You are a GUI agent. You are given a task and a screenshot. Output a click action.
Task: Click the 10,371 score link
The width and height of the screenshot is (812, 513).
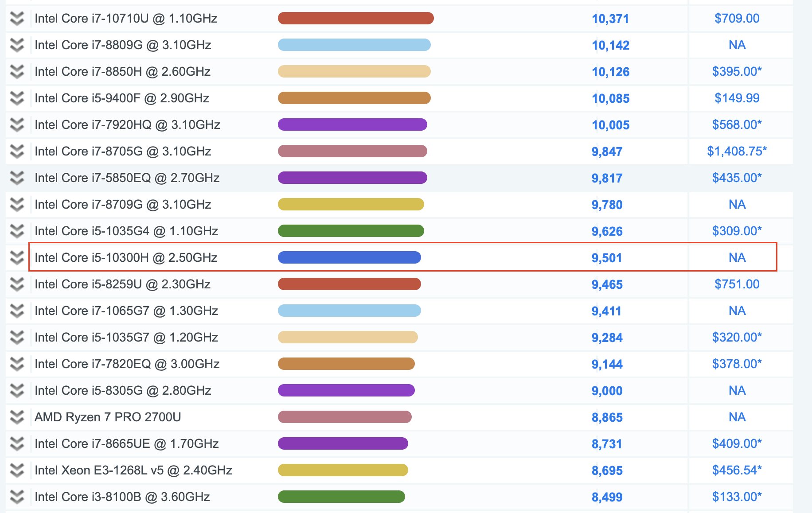(610, 19)
